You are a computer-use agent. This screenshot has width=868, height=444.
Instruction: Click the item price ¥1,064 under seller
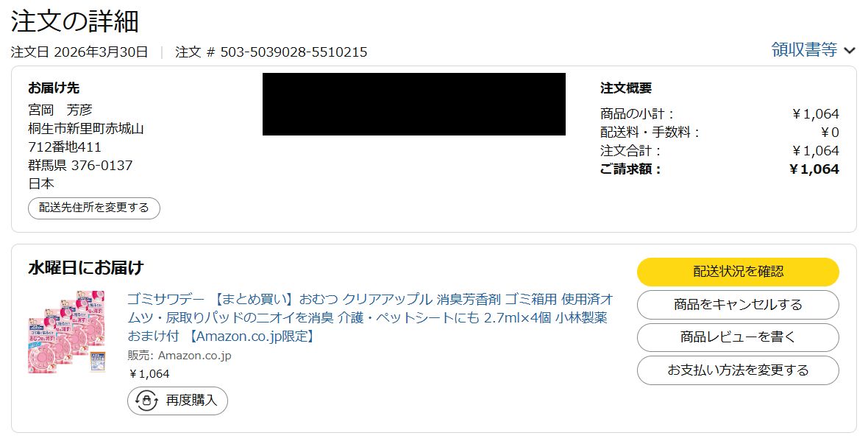pyautogui.click(x=149, y=374)
